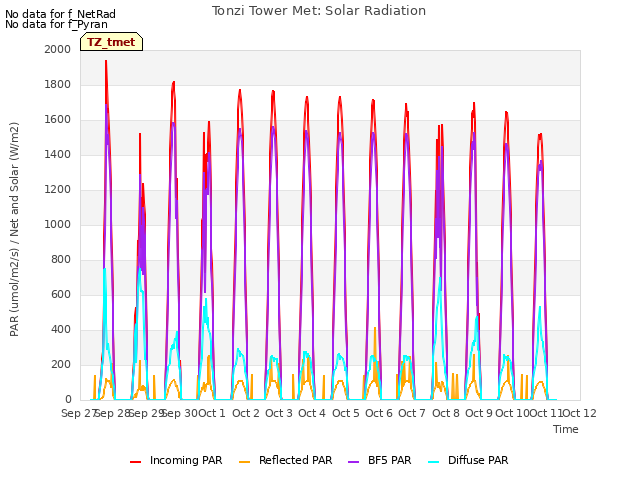Image resolution: width=640 pixels, height=480 pixels.
Task: Click the orange Reflected PAR legend swatch
Action: click(x=244, y=461)
